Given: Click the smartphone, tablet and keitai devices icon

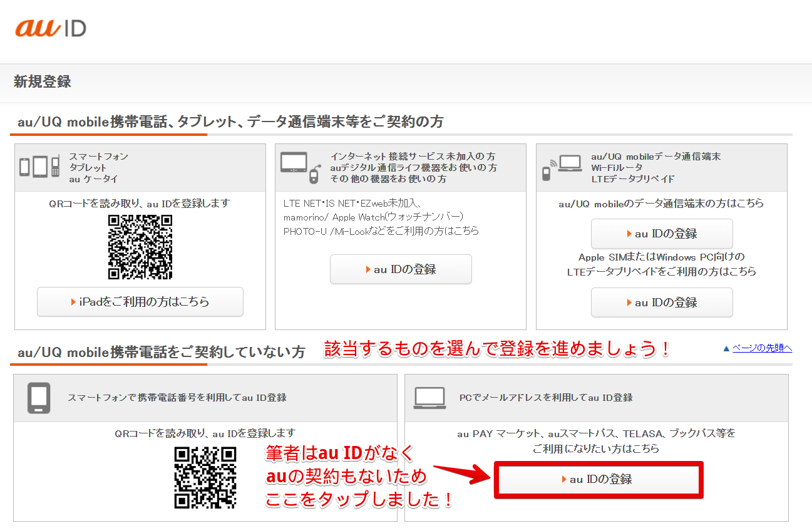Looking at the screenshot, I should point(39,167).
